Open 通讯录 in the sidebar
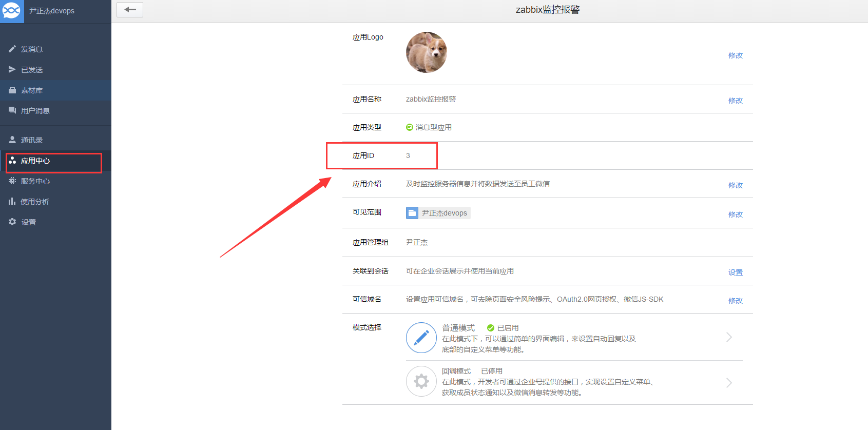The width and height of the screenshot is (868, 430). (55, 140)
